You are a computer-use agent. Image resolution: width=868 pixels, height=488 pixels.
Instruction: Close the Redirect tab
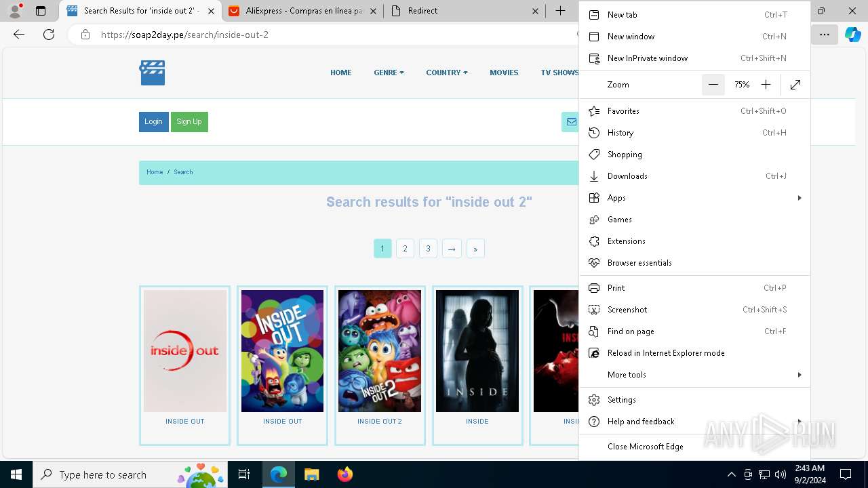(x=535, y=11)
